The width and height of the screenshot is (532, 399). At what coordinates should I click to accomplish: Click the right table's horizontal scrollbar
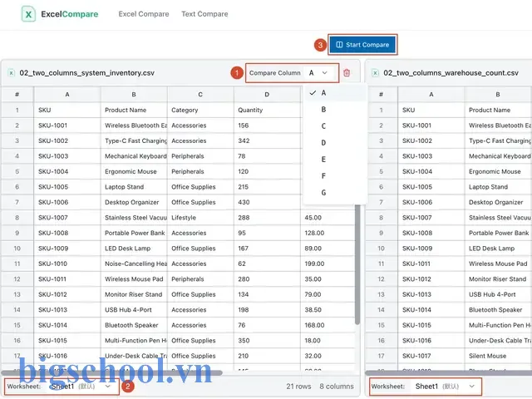(449, 373)
